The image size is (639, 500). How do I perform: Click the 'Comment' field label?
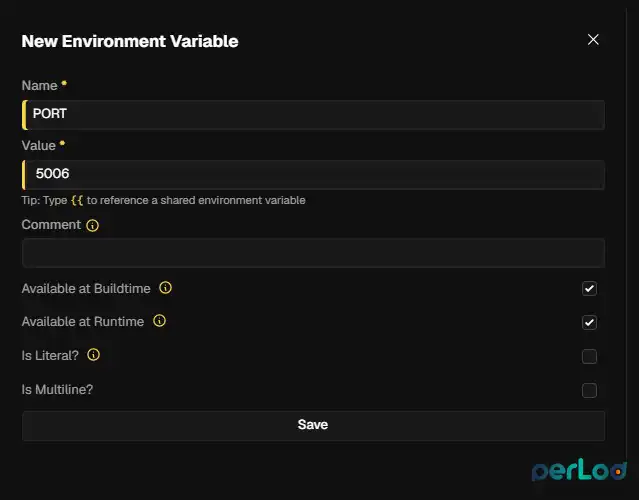(51, 225)
